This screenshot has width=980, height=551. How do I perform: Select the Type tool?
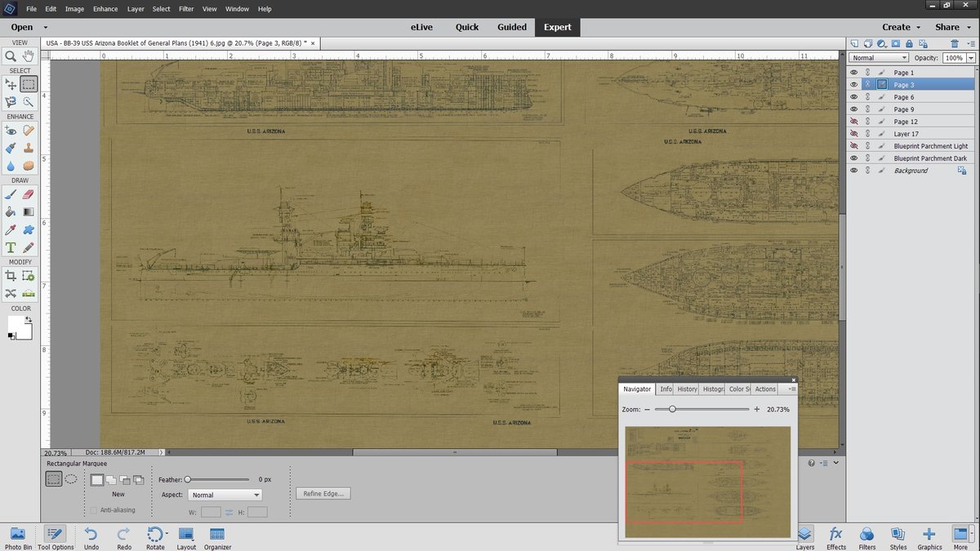click(11, 247)
